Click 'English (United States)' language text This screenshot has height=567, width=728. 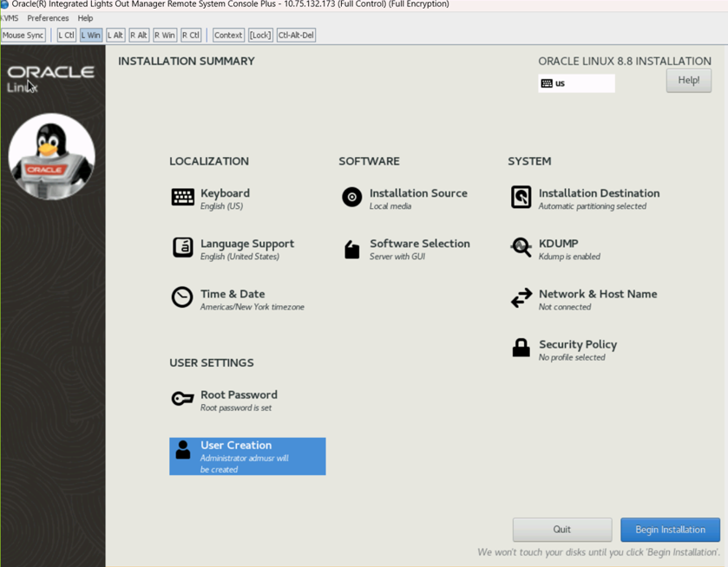coord(239,257)
